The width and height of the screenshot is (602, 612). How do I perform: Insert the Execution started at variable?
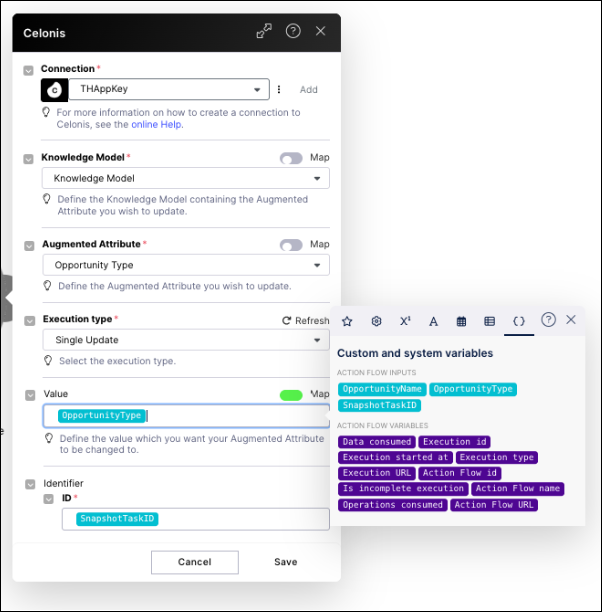point(395,457)
